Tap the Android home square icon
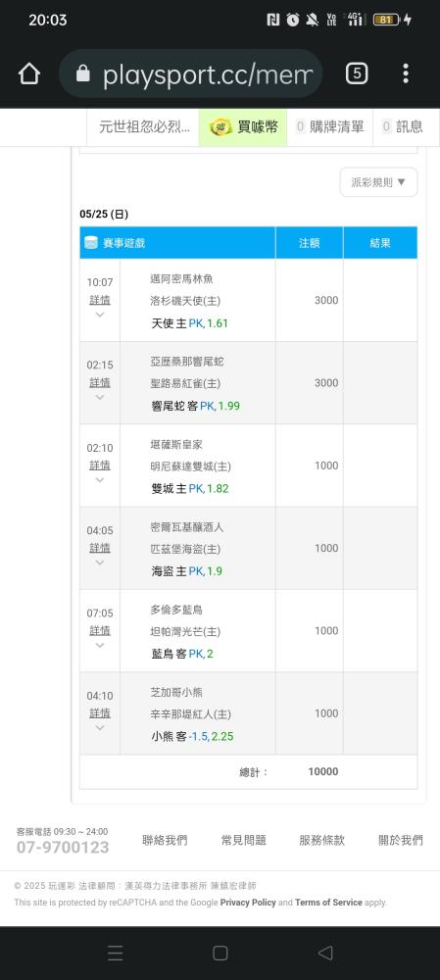This screenshot has width=440, height=980. click(220, 953)
